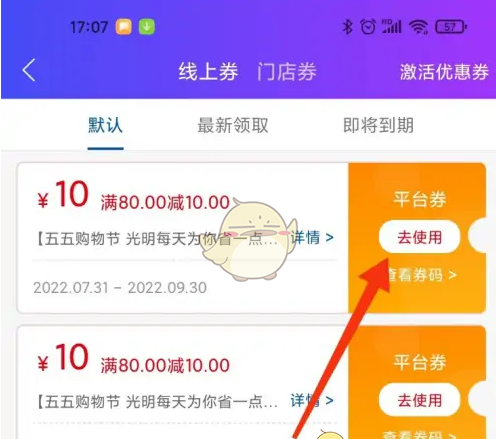Viewport: 496px width, 439px height.
Task: Tap the Wi-Fi status icon
Action: pos(419,27)
